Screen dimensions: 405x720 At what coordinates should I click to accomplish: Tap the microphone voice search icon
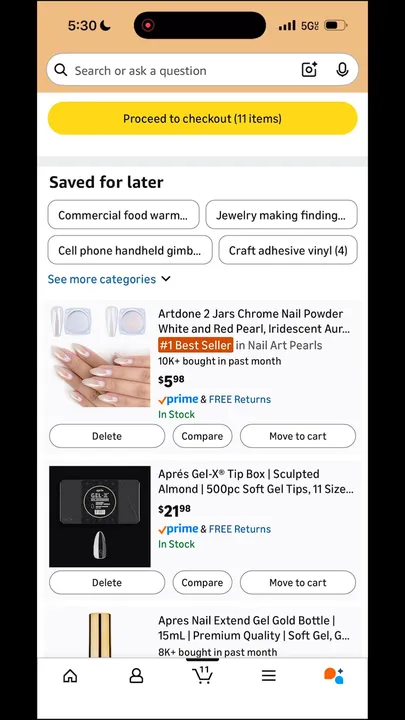tap(342, 70)
